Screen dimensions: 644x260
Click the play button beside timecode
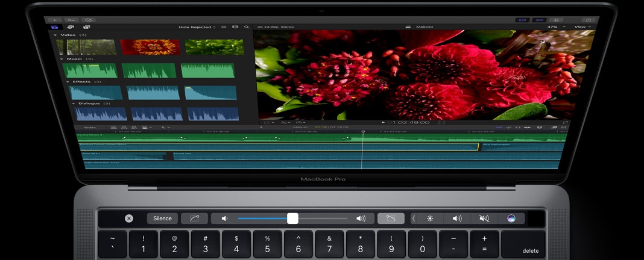click(384, 122)
